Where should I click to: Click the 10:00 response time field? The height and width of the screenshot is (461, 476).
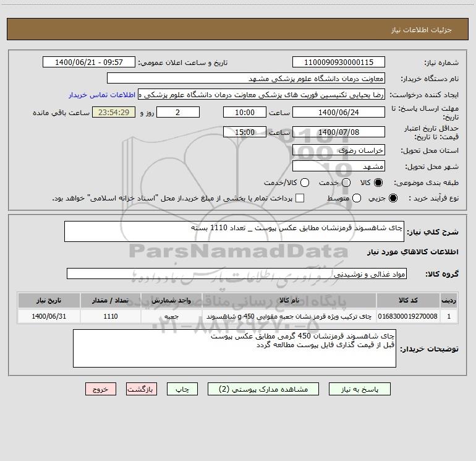[245, 112]
